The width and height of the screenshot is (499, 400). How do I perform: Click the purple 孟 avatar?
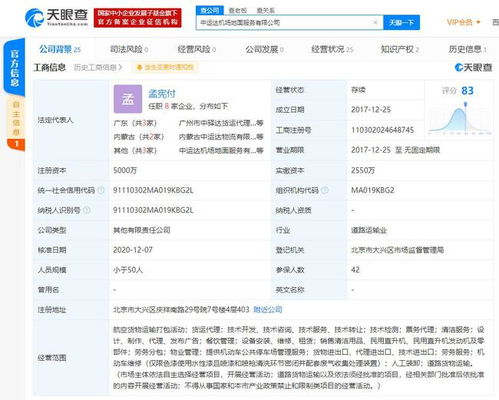click(128, 99)
